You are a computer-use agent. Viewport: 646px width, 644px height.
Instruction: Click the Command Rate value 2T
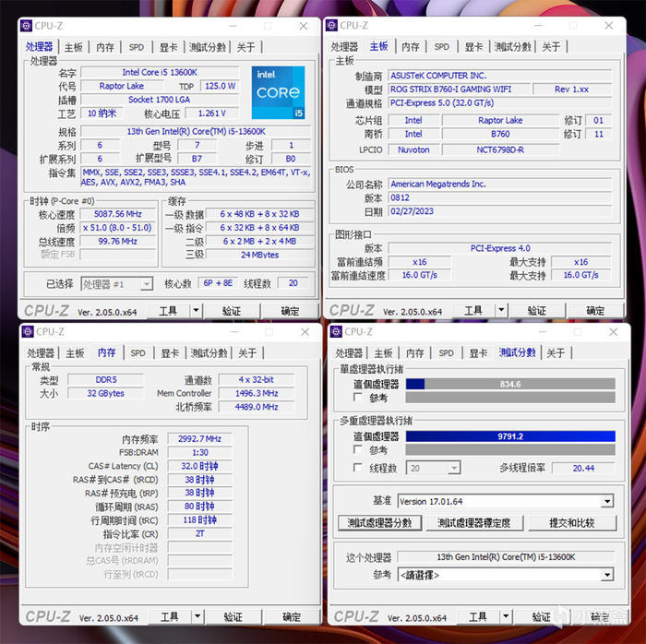[x=200, y=533]
